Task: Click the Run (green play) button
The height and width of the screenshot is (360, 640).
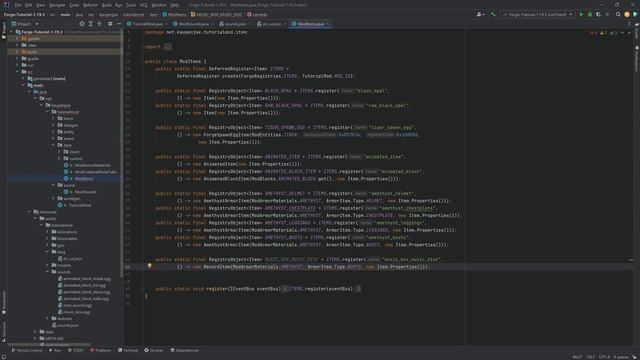Action: tap(581, 14)
